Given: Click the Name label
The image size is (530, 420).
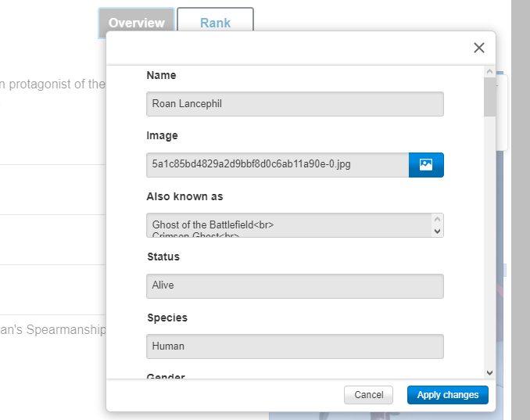Looking at the screenshot, I should [161, 75].
